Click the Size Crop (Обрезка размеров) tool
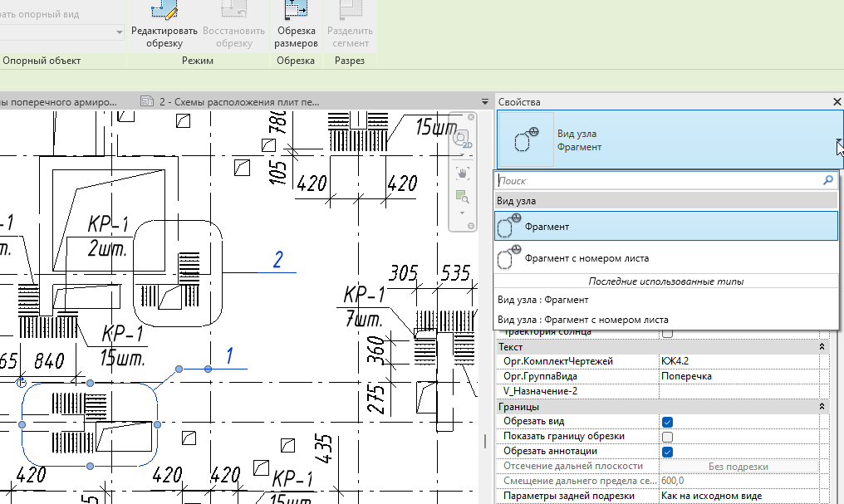 tap(294, 25)
